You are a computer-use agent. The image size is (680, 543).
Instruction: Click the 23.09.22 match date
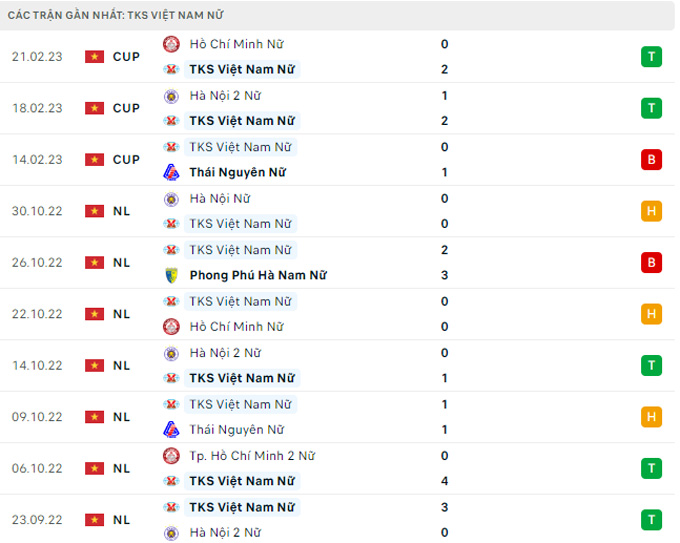coord(37,520)
